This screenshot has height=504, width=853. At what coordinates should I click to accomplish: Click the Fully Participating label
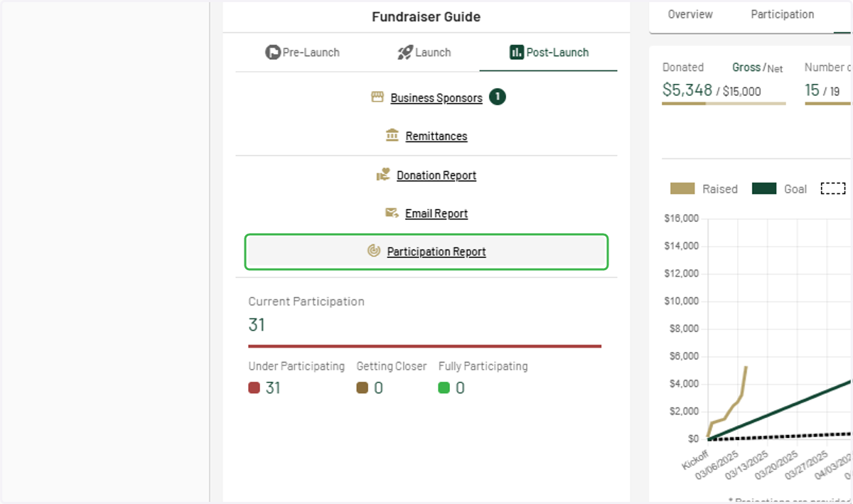tap(483, 366)
